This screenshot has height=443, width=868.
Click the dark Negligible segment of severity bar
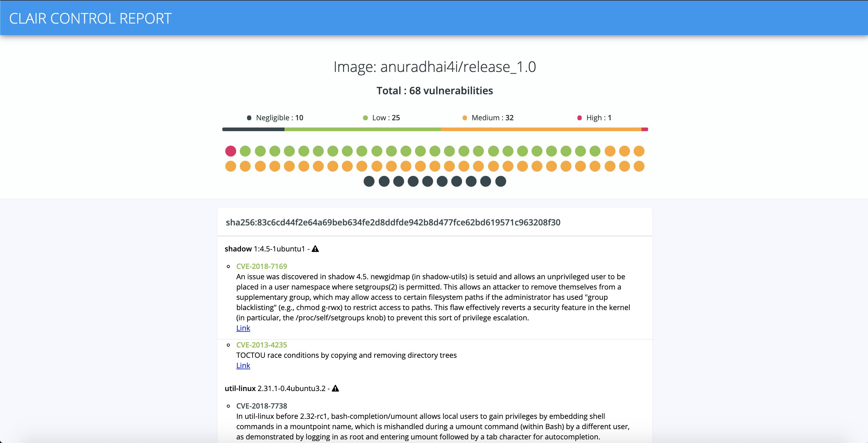click(x=253, y=129)
